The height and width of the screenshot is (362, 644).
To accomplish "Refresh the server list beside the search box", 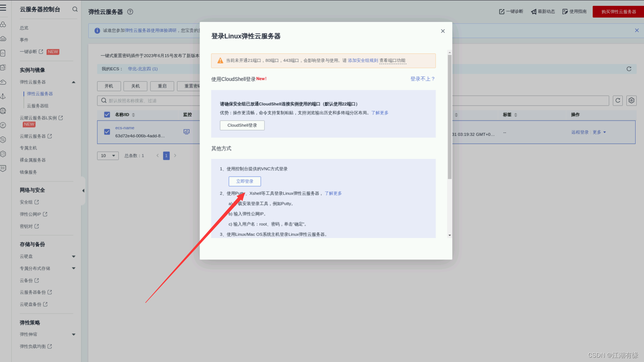I will 618,100.
